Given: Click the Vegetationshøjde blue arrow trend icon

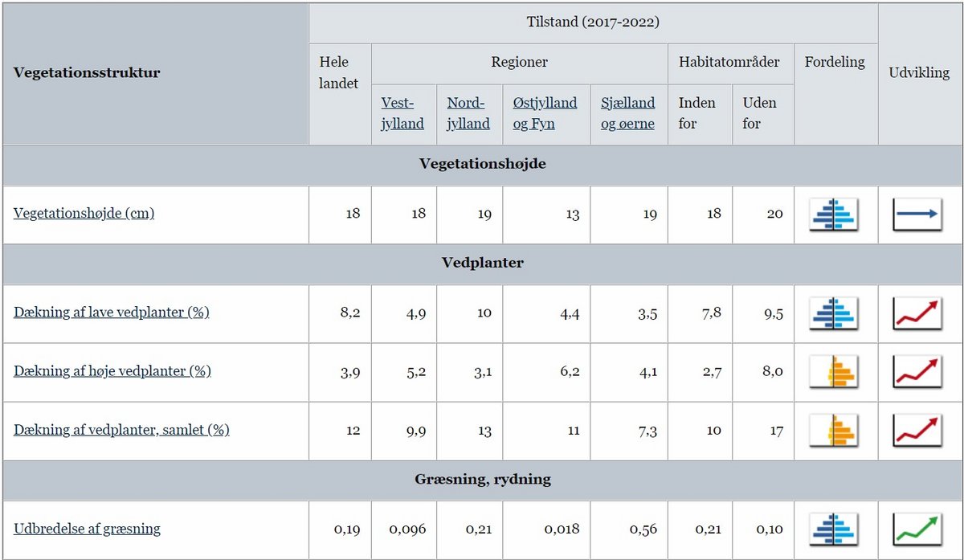Looking at the screenshot, I should tap(917, 215).
